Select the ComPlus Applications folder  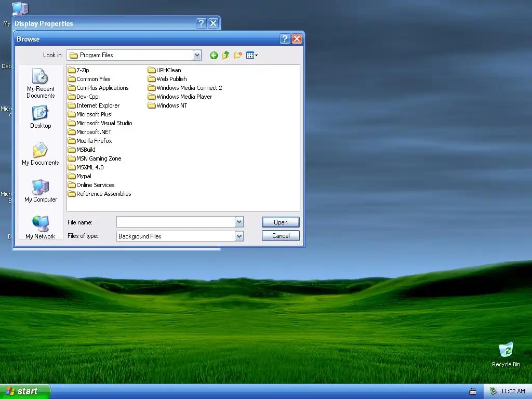tap(98, 88)
